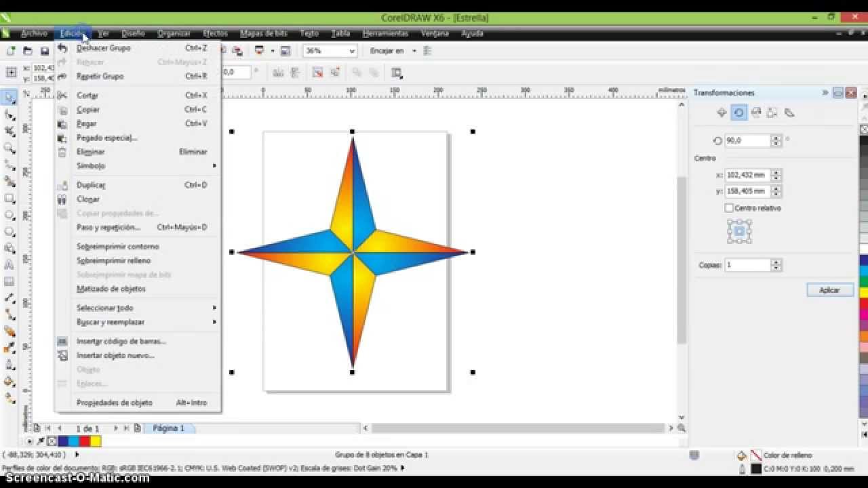This screenshot has height=488, width=868.
Task: Pick the dark blue swatch in document palette
Action: [63, 441]
